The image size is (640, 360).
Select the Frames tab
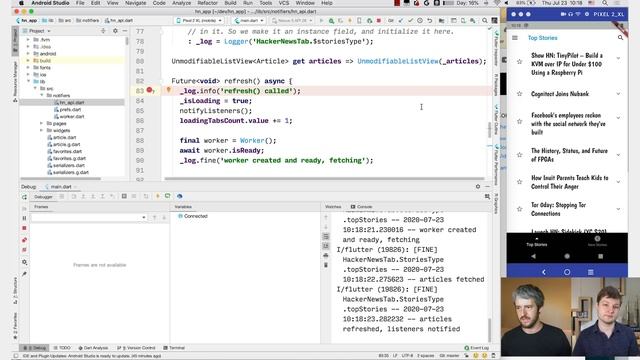coord(41,207)
